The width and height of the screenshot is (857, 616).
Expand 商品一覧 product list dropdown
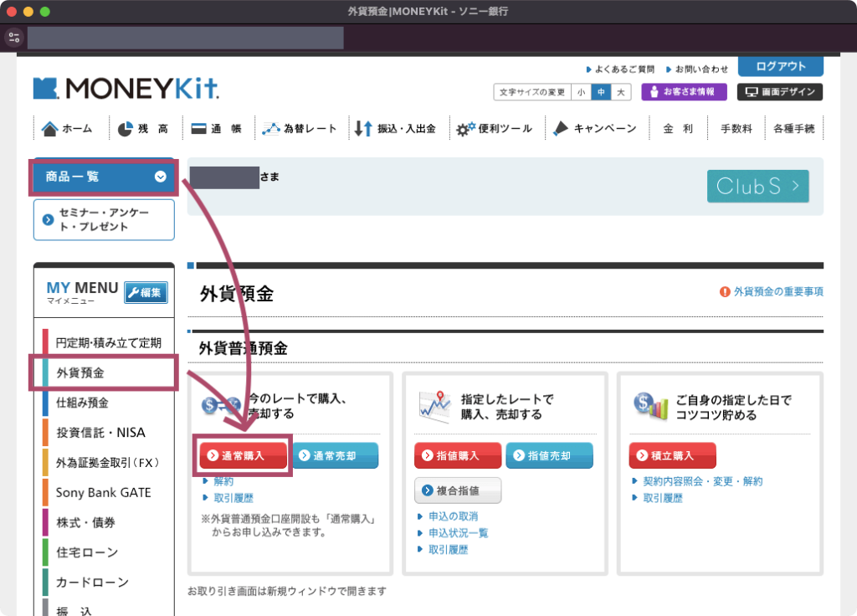pyautogui.click(x=104, y=177)
